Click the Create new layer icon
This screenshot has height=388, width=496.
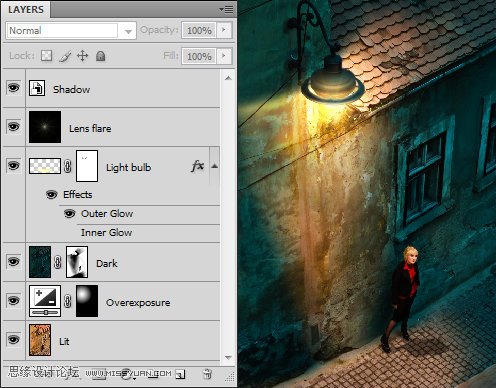coord(180,374)
